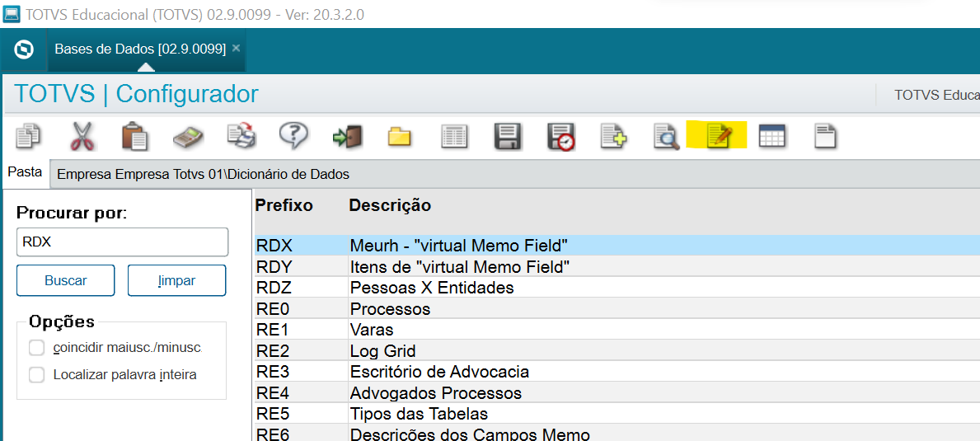This screenshot has width=980, height=441.
Task: Click the floppy disk save icon
Action: tap(508, 136)
